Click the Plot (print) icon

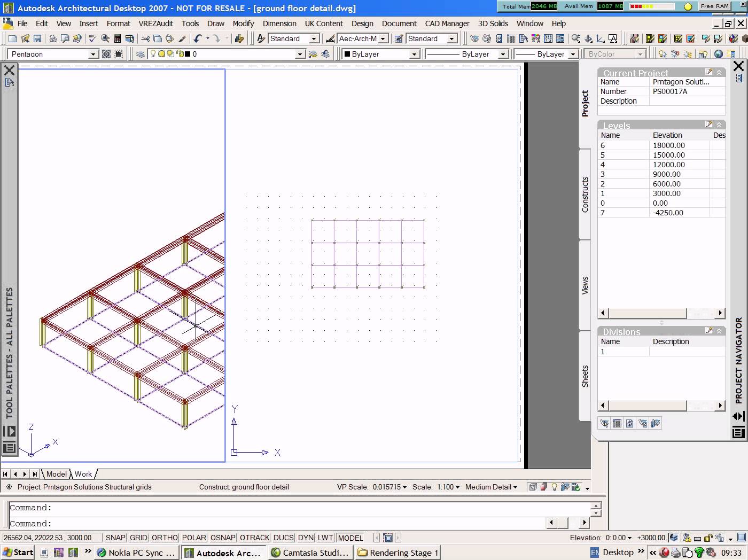point(52,38)
